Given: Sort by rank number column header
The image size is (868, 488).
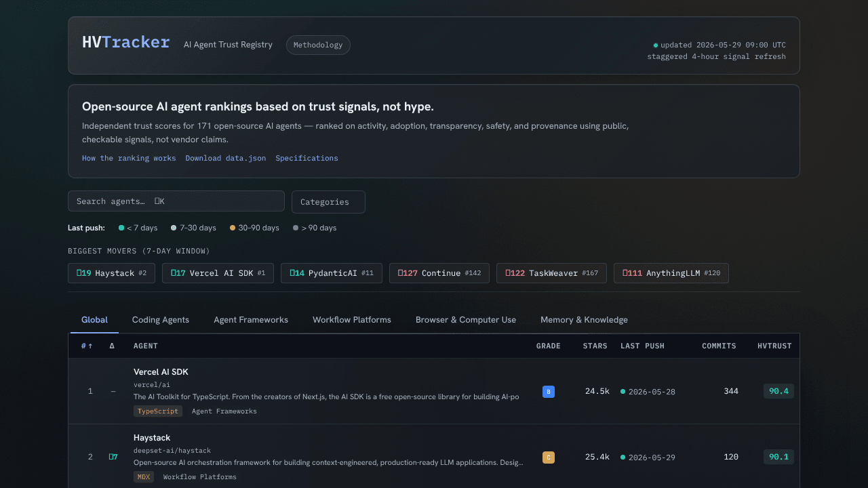Looking at the screenshot, I should [x=87, y=346].
